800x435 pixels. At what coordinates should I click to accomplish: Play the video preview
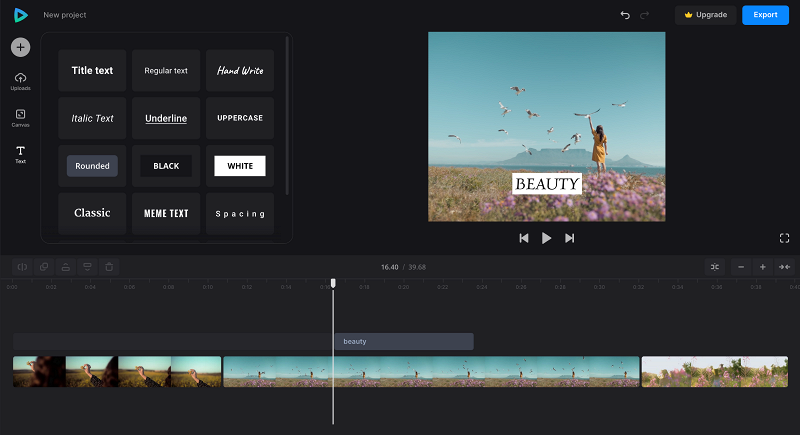[x=546, y=238]
